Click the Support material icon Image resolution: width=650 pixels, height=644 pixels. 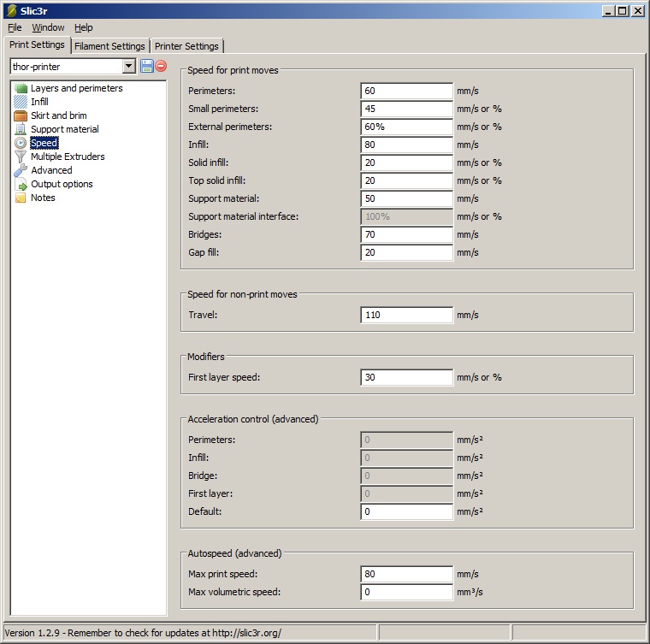(21, 129)
